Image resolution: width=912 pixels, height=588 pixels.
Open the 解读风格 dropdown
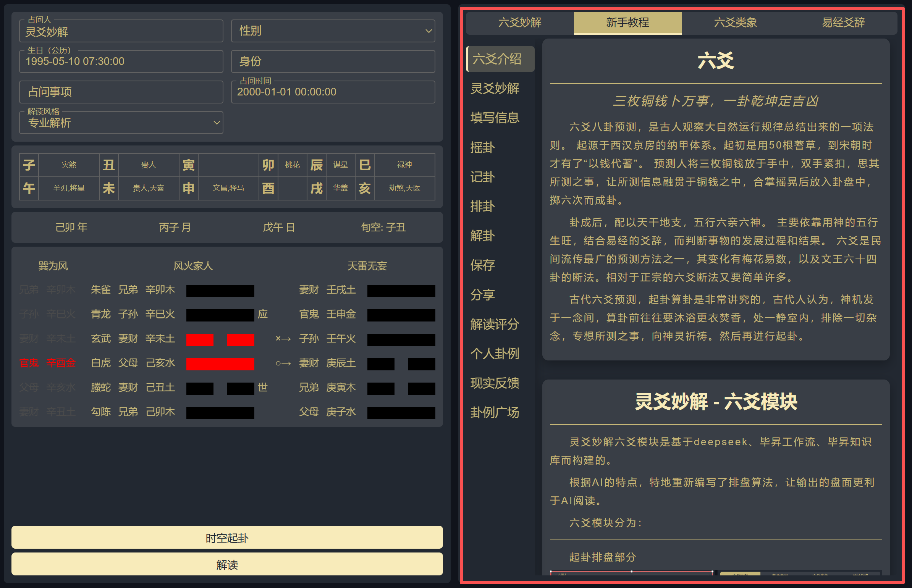(x=121, y=122)
